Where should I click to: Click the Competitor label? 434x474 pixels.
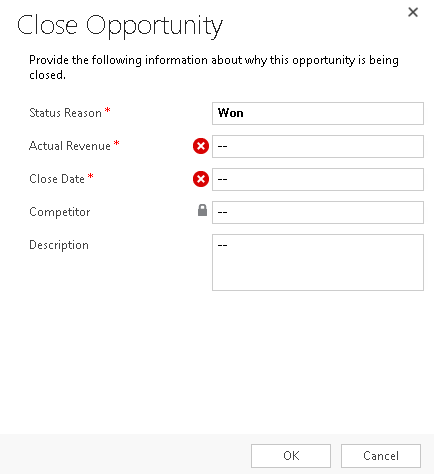[x=60, y=212]
